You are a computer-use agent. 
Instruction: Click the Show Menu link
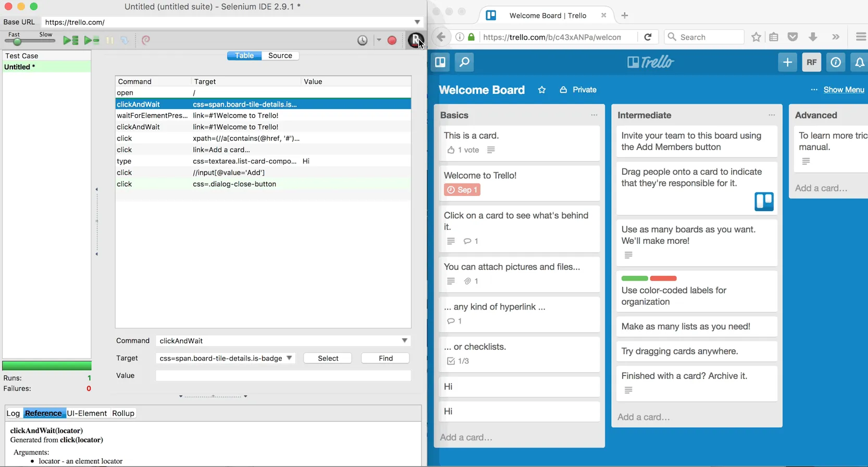click(x=844, y=90)
